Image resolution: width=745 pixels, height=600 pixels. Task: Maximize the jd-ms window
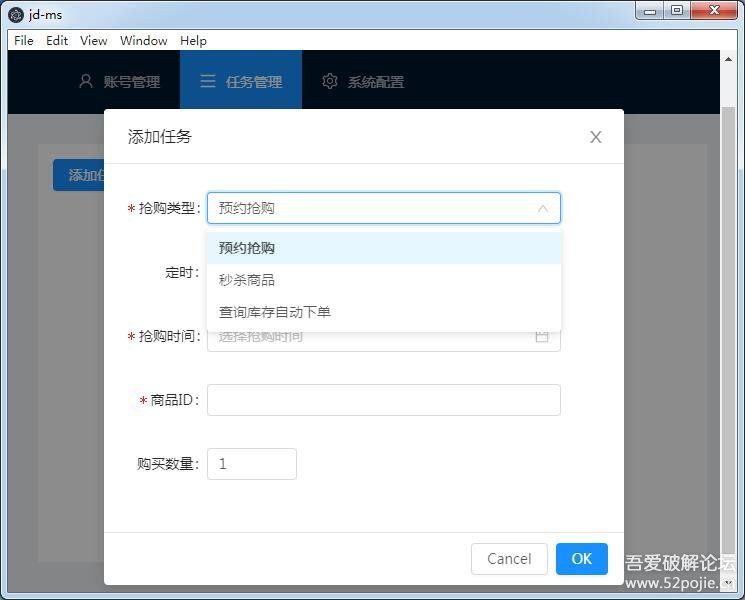pos(677,10)
